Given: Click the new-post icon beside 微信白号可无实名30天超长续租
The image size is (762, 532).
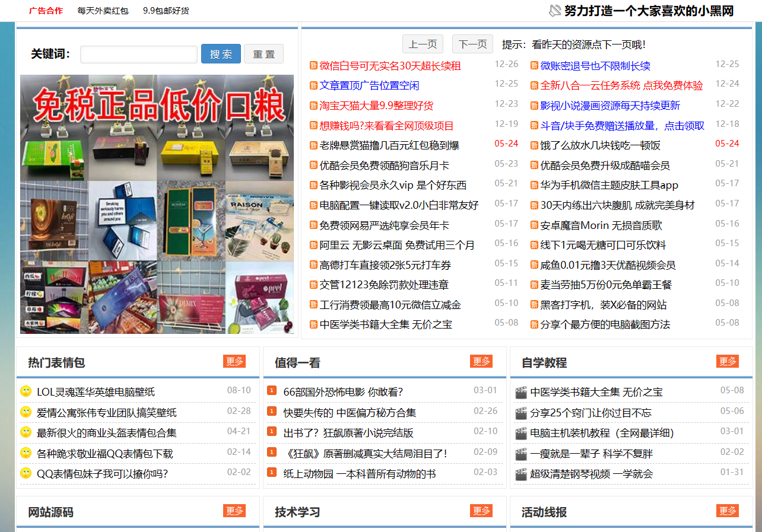Looking at the screenshot, I should click(x=313, y=65).
